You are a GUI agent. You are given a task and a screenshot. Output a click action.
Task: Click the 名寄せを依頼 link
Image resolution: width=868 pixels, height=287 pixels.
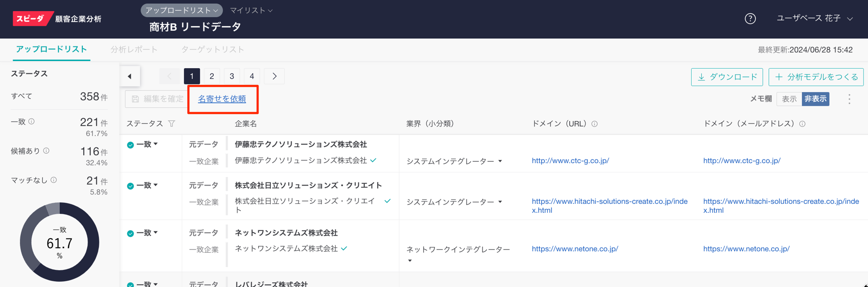coord(222,99)
